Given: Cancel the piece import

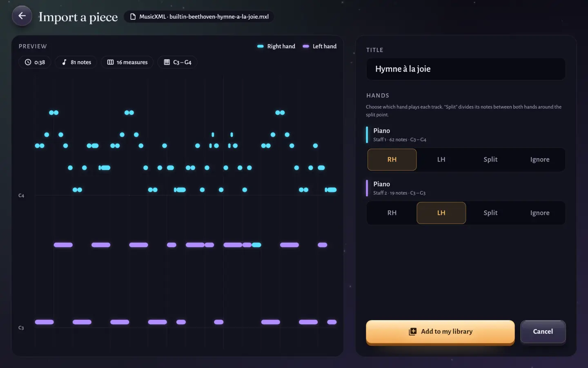Looking at the screenshot, I should [x=543, y=332].
